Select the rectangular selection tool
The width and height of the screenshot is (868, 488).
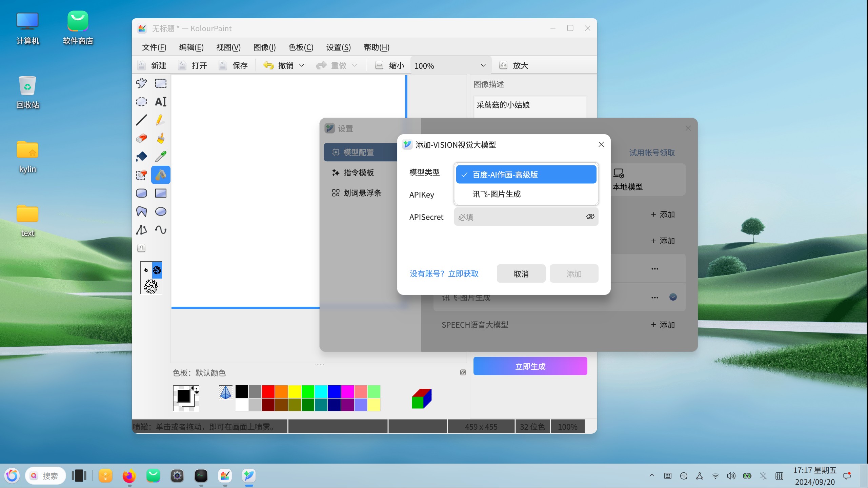pyautogui.click(x=161, y=83)
